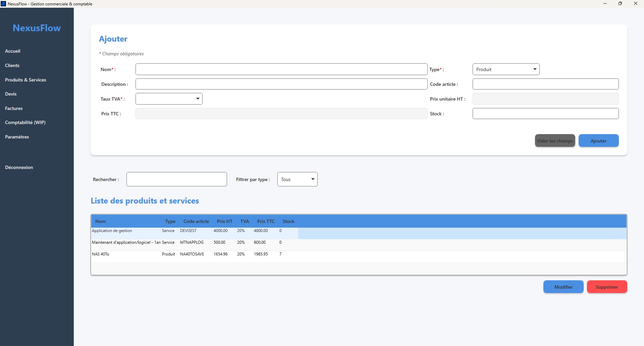
Task: Navigate to Devis section
Action: pos(11,94)
